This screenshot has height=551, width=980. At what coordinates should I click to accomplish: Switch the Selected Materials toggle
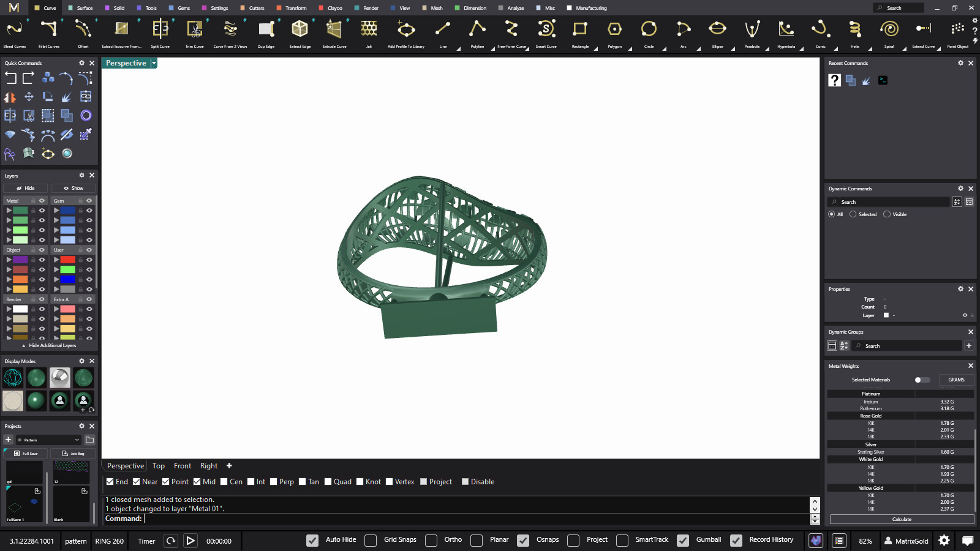click(922, 380)
